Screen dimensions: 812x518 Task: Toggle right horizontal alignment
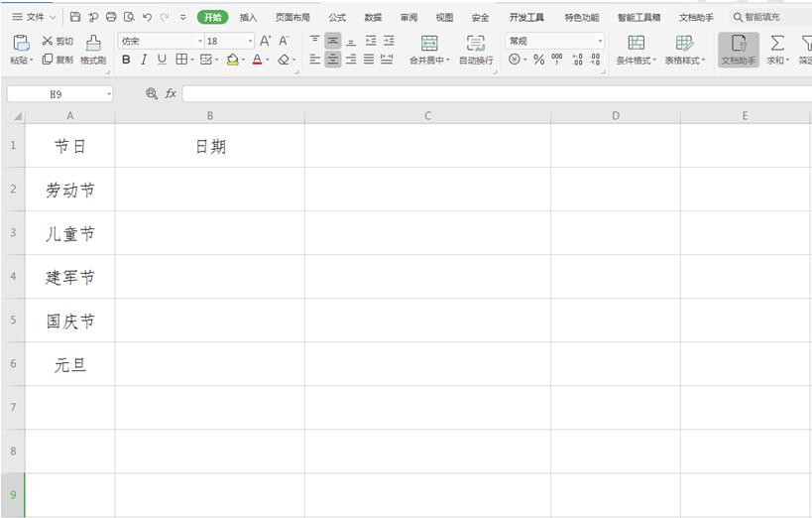coord(351,60)
